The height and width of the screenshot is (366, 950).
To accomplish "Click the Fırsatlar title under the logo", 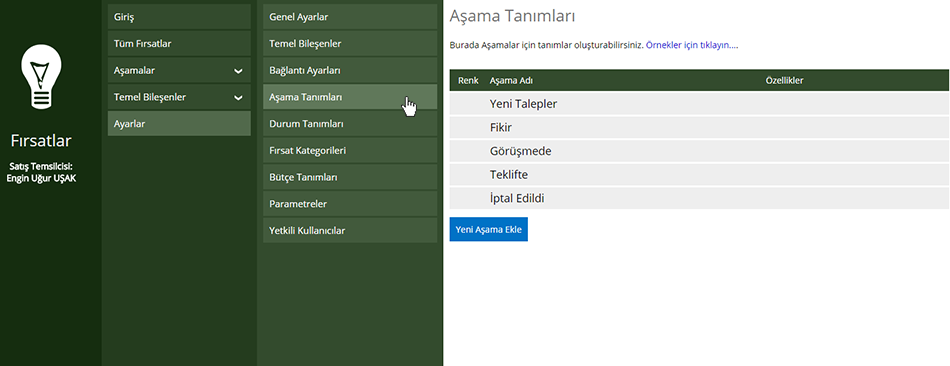I will point(41,141).
